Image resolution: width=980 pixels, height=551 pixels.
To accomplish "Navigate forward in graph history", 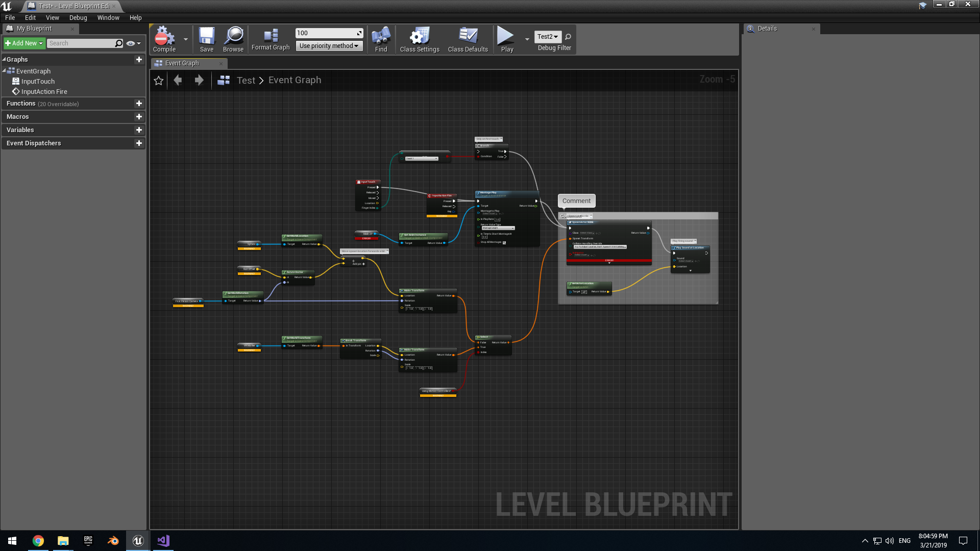I will pos(199,80).
